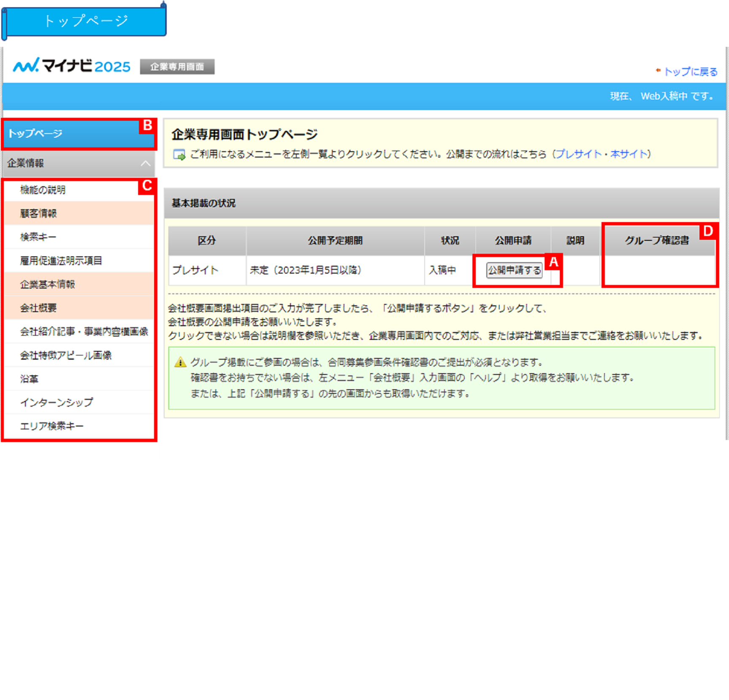Click the warning triangle icon
The height and width of the screenshot is (700, 729).
(180, 362)
